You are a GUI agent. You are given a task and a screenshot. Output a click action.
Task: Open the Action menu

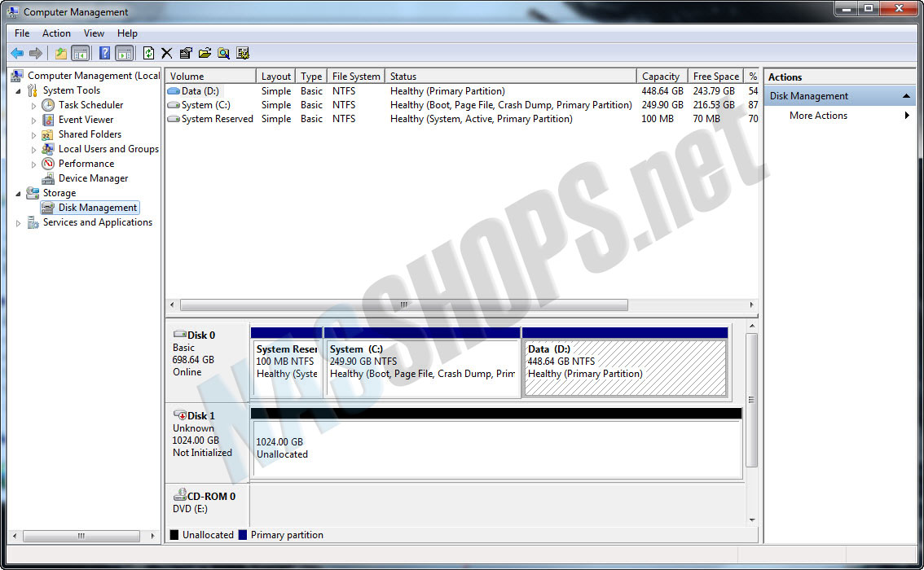point(56,33)
